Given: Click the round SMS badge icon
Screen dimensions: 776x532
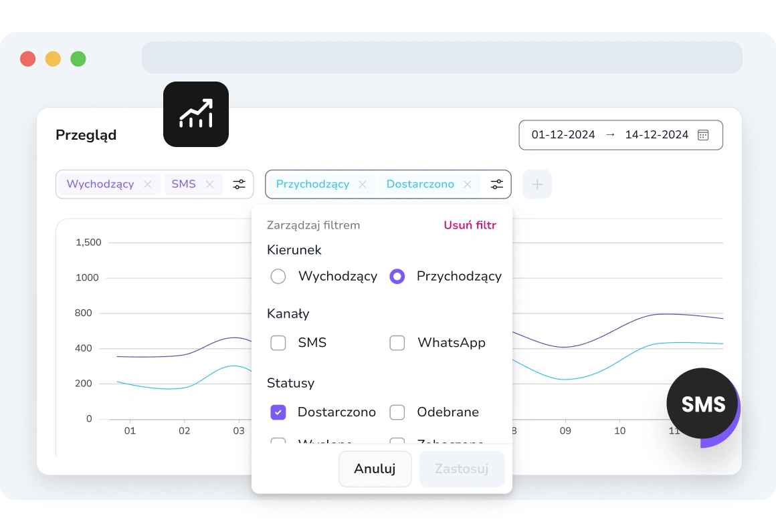Looking at the screenshot, I should (x=702, y=404).
